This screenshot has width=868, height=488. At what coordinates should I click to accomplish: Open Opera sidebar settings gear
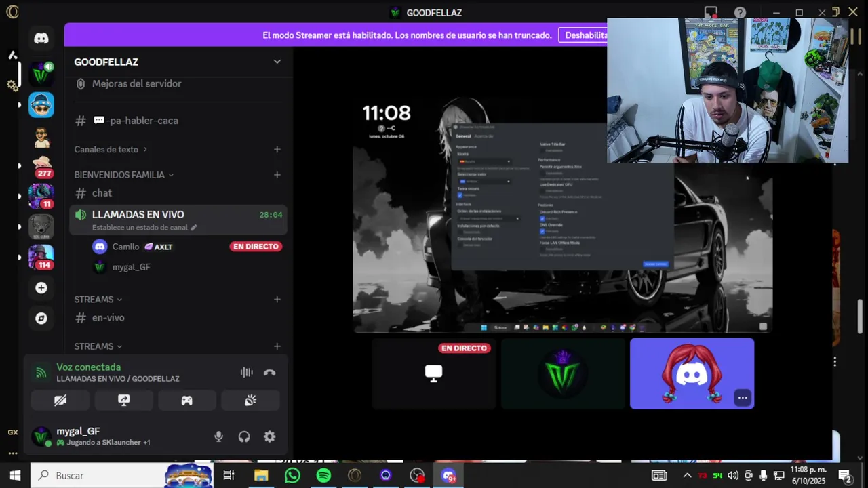[x=12, y=85]
